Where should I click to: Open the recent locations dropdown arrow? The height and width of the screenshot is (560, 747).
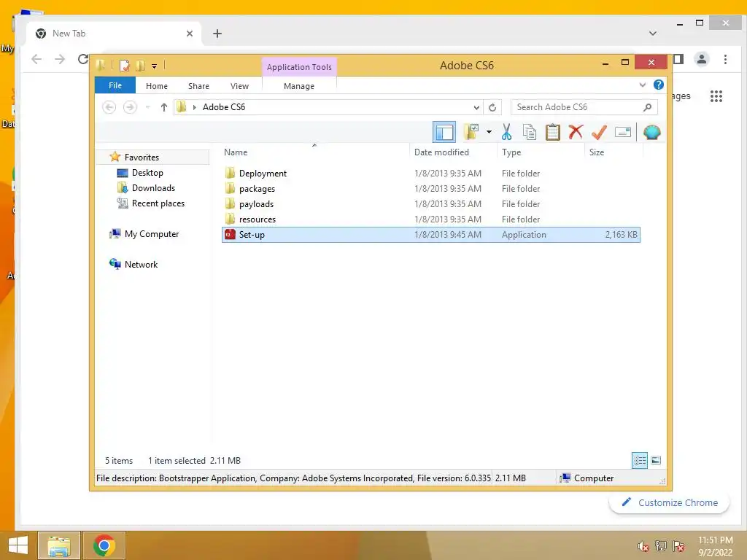pos(147,107)
